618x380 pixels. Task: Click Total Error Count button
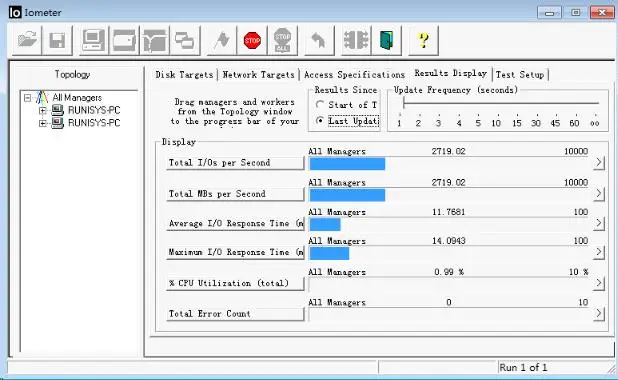tap(235, 314)
